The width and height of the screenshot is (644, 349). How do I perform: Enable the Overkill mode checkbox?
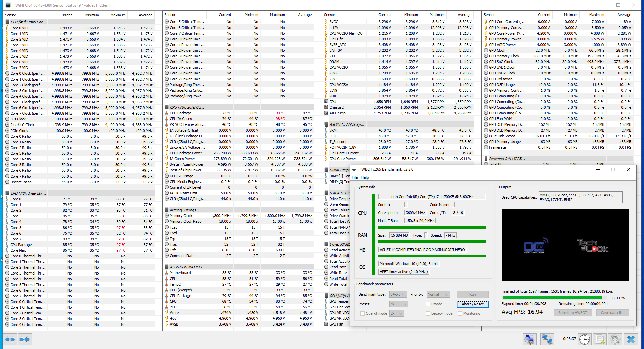[x=362, y=313]
